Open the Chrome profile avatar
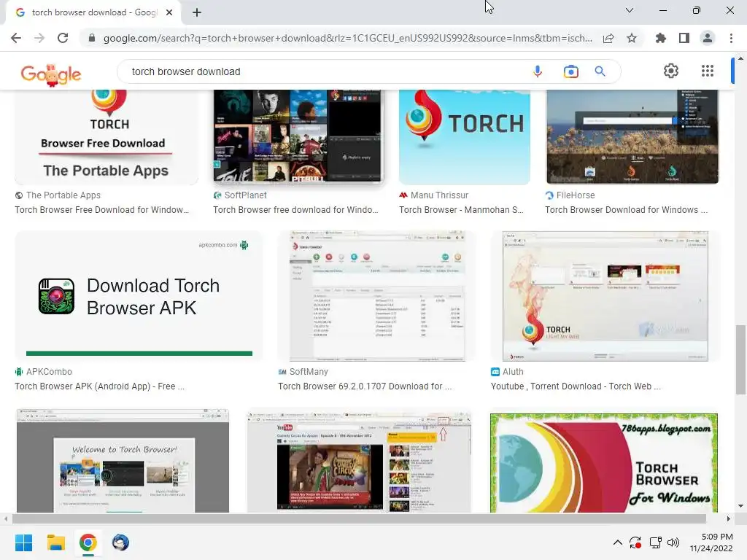This screenshot has height=560, width=747. (708, 38)
